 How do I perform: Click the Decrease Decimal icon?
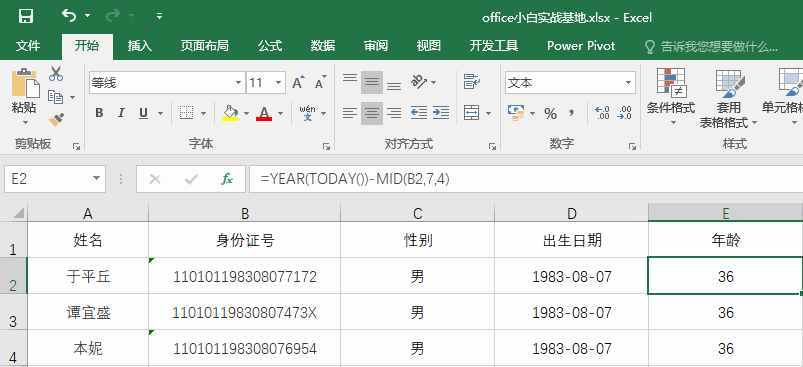coord(625,113)
